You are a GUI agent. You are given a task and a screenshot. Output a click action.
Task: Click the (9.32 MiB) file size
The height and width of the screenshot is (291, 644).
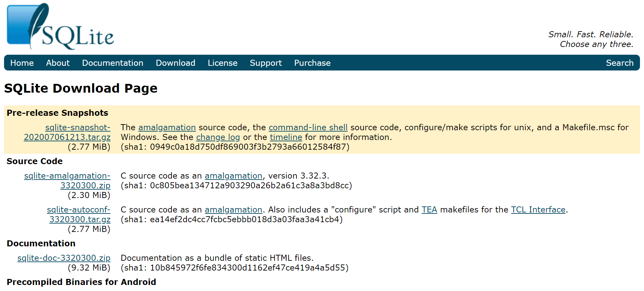[x=89, y=268]
